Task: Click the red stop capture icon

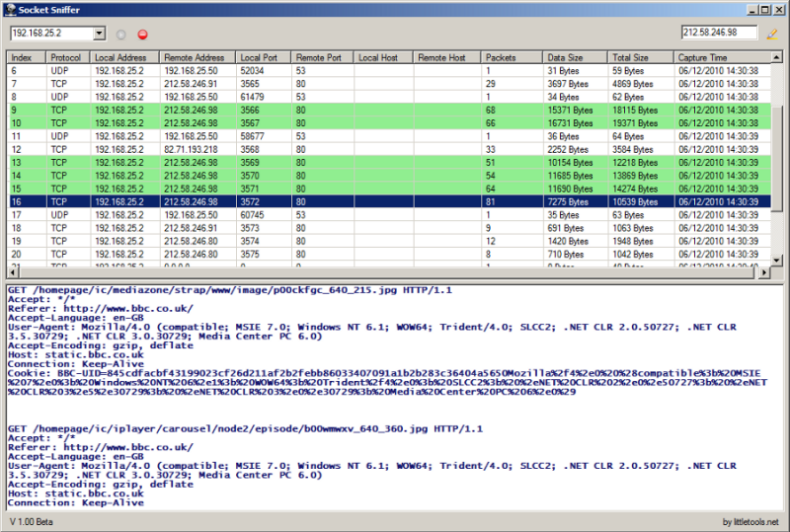Action: click(142, 34)
